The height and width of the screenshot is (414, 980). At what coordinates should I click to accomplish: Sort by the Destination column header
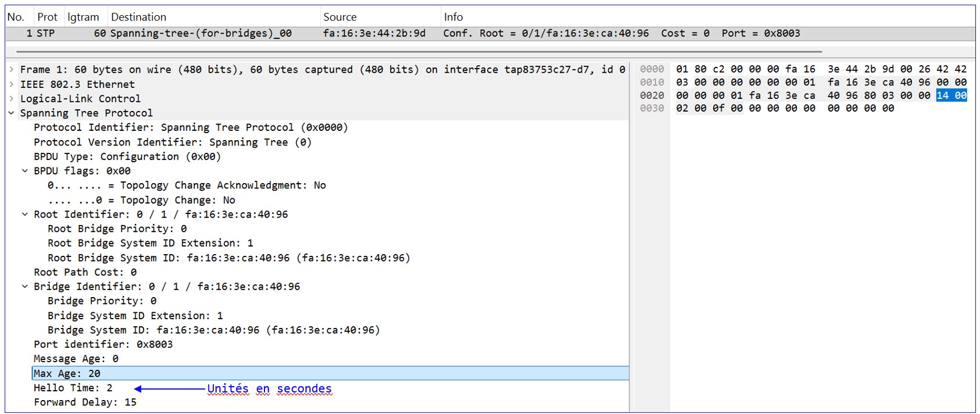point(138,17)
